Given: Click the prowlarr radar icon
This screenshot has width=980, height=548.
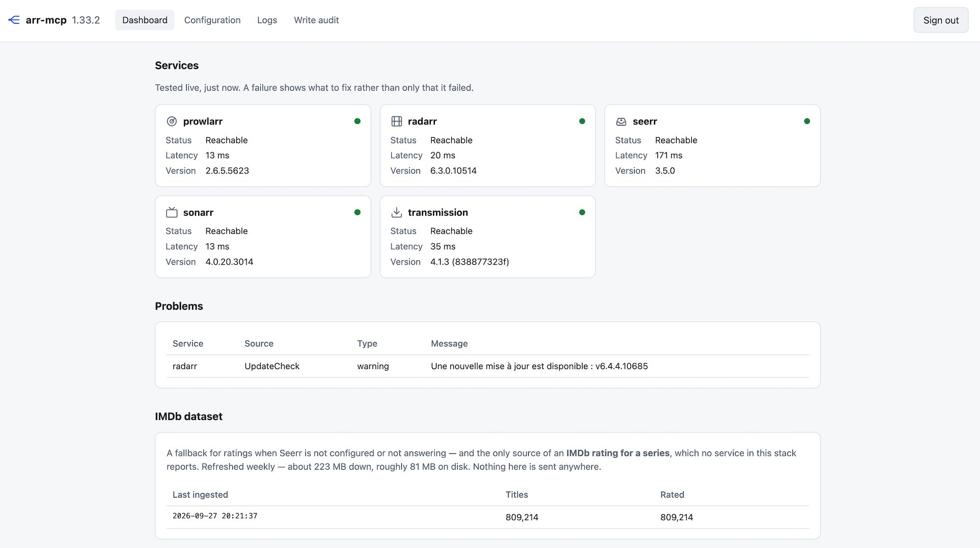Looking at the screenshot, I should [171, 122].
